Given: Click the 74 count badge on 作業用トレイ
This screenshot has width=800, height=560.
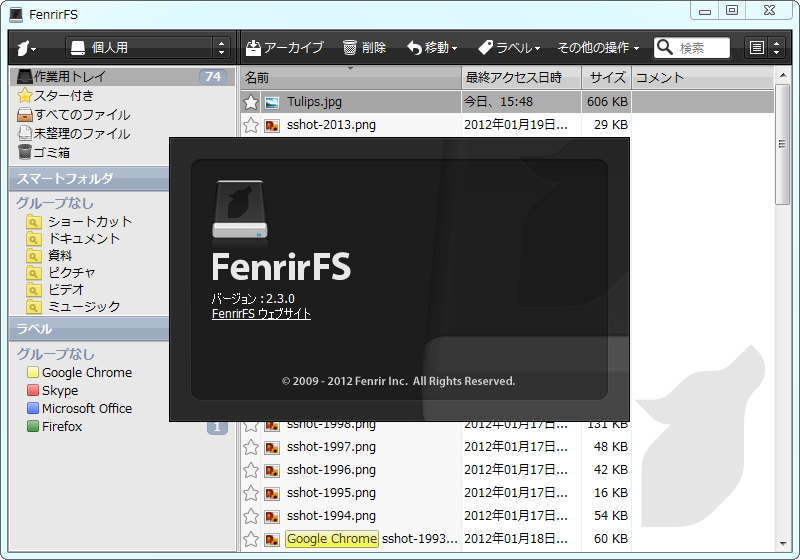Looking at the screenshot, I should pos(213,77).
